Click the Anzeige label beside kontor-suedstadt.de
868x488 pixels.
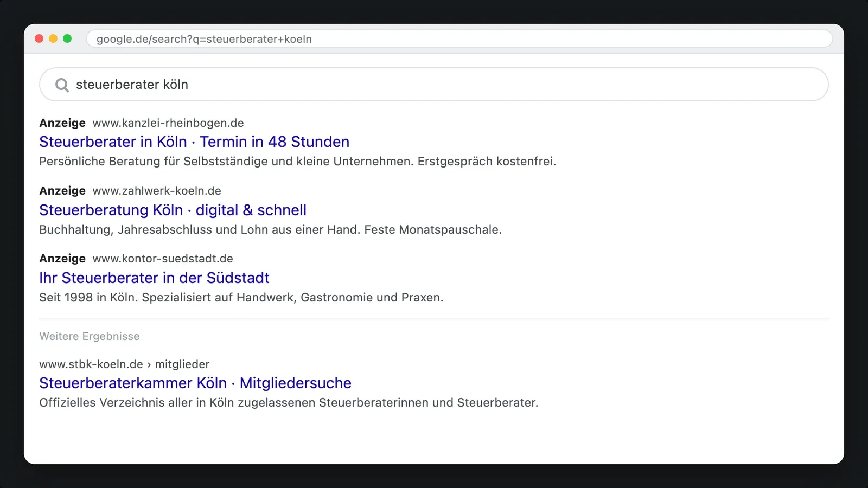[62, 259]
